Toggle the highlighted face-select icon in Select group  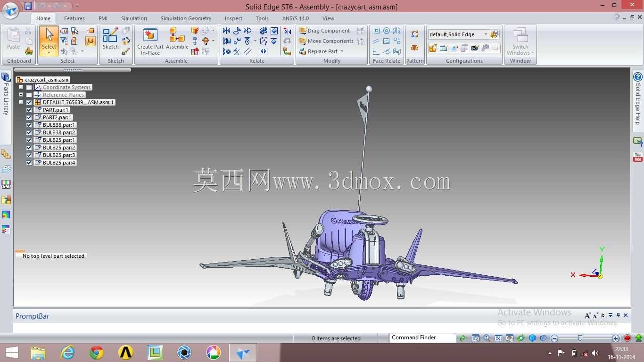90,41
